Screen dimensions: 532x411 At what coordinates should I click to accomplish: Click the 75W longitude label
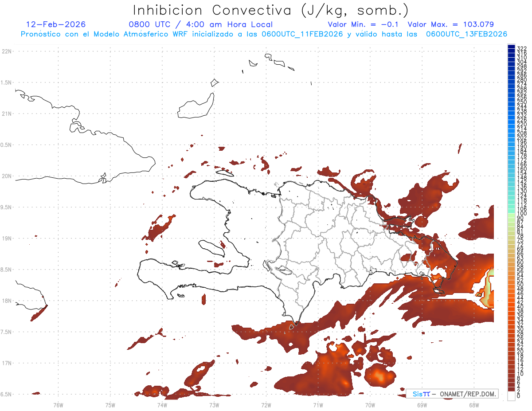(x=110, y=404)
